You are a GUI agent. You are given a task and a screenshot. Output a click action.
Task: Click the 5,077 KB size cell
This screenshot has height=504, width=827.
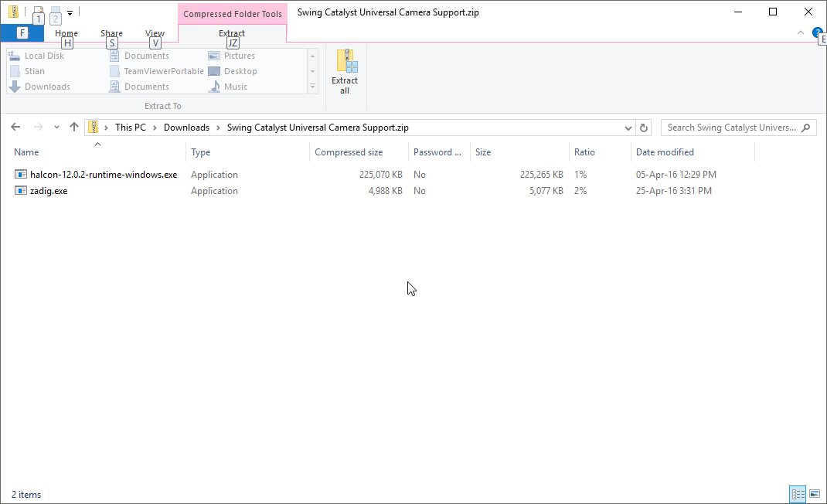546,191
